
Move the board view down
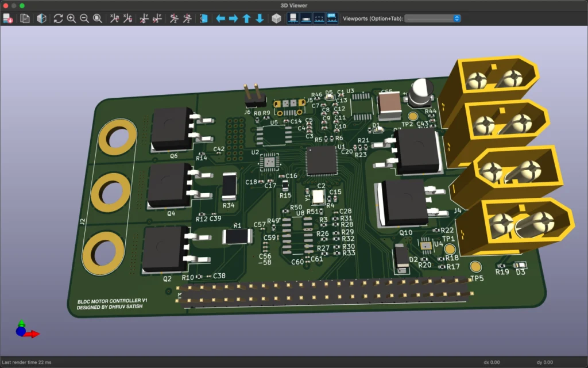tap(260, 18)
